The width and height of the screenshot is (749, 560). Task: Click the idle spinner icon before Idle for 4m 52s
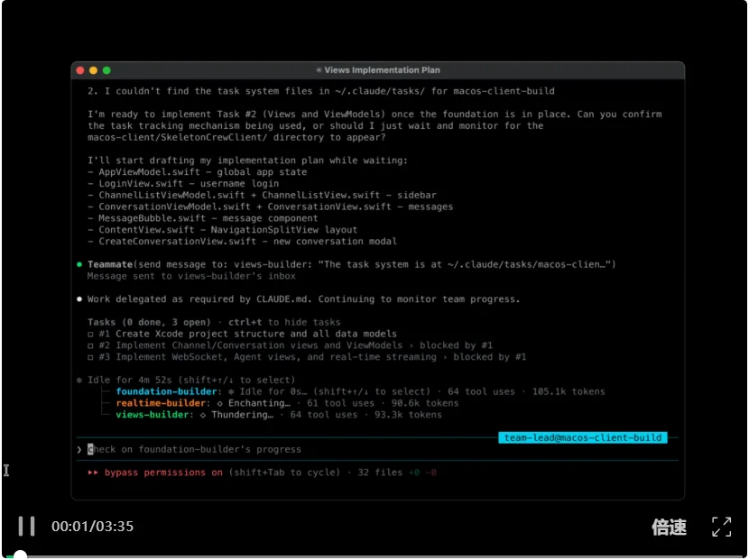79,380
